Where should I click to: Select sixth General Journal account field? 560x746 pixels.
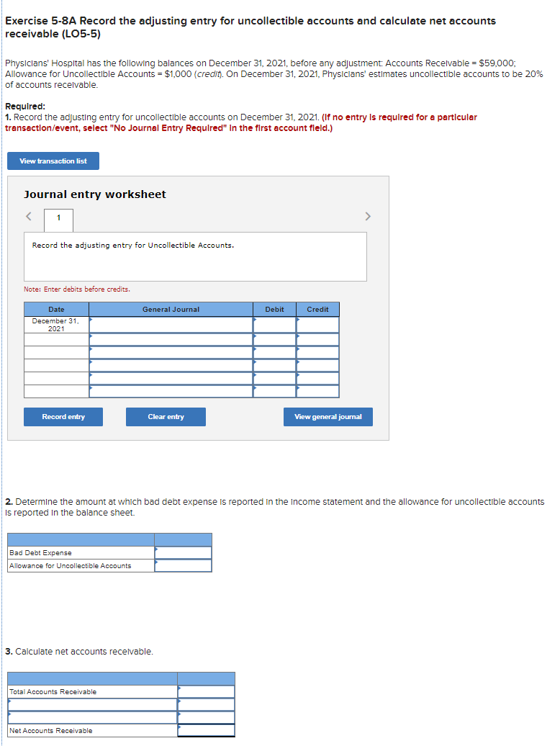coord(171,391)
